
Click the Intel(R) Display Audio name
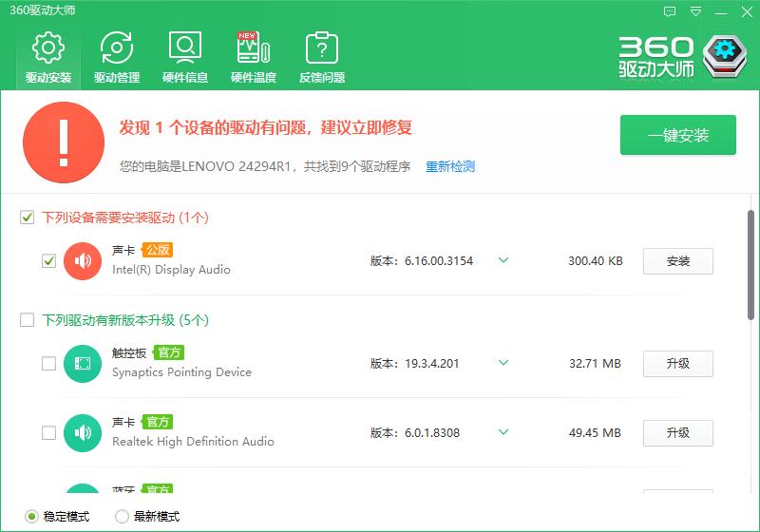pyautogui.click(x=171, y=270)
